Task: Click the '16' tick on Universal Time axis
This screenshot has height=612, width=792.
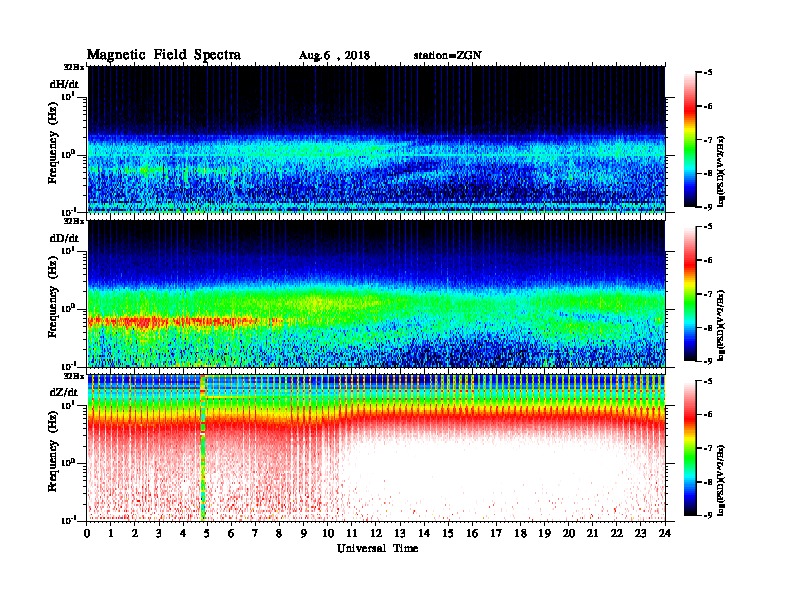Action: pos(472,533)
